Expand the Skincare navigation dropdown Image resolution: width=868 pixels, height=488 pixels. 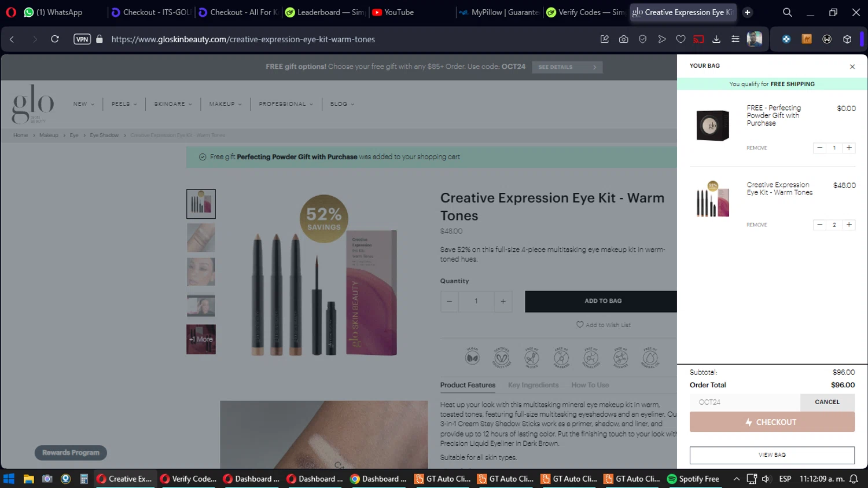coord(172,104)
